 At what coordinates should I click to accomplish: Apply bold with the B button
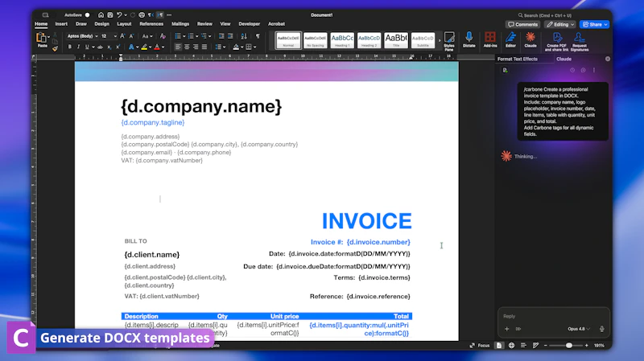tap(69, 47)
